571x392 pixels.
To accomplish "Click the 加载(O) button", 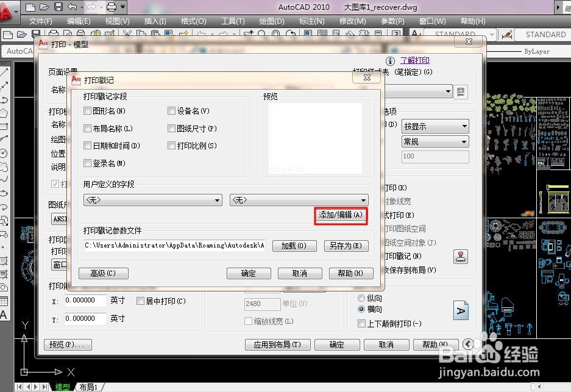I will coord(294,246).
